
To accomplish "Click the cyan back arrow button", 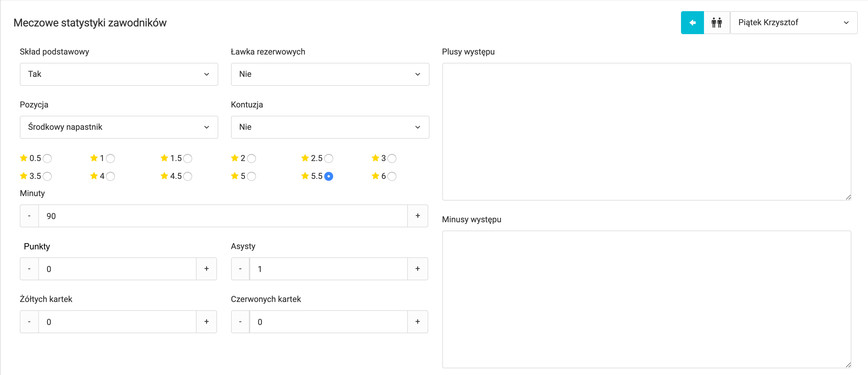I will (692, 23).
